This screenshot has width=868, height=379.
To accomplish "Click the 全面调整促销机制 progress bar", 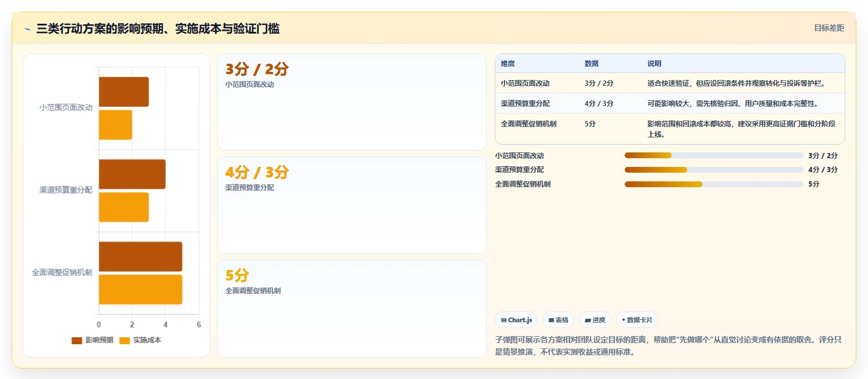I will pos(714,184).
